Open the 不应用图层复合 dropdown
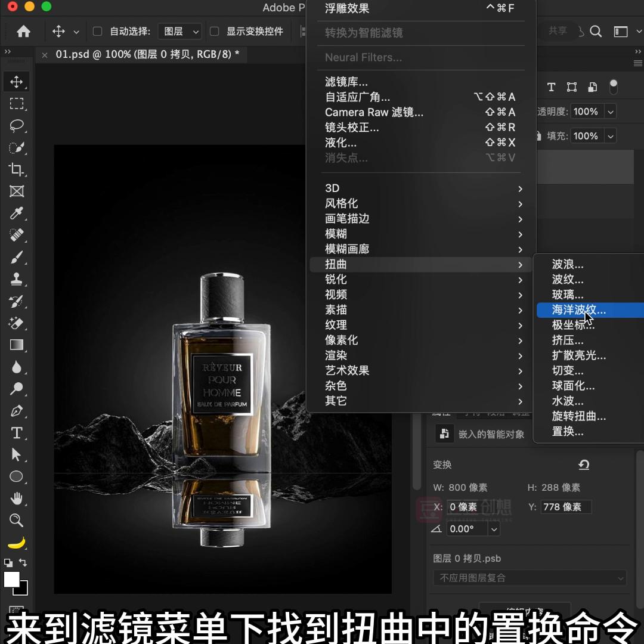Viewport: 644px width, 644px height. coord(530,578)
